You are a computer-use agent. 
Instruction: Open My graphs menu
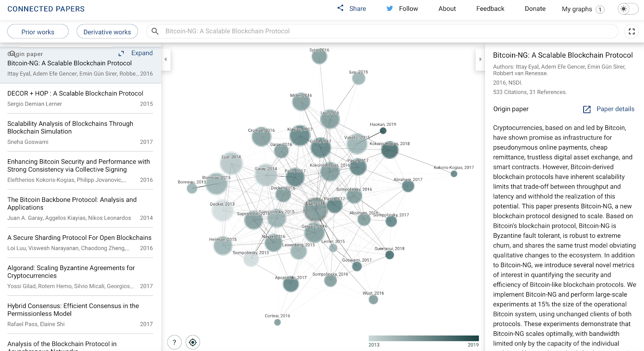tap(583, 9)
